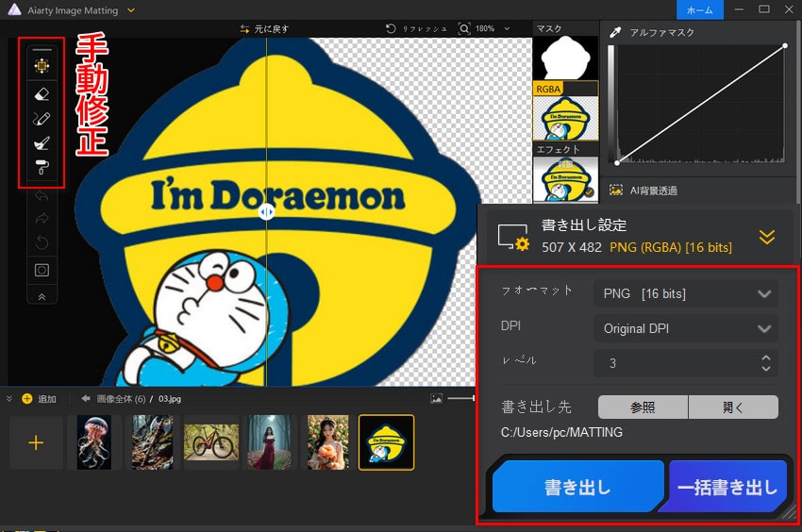Viewport: 802px width, 532px height.
Task: Select the Dodge paintbrush tool
Action: (x=42, y=142)
